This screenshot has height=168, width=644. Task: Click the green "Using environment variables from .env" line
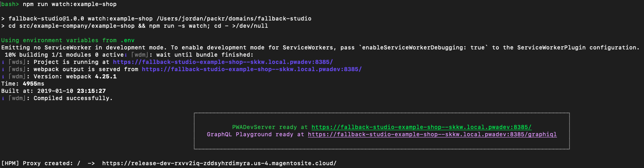(68, 41)
